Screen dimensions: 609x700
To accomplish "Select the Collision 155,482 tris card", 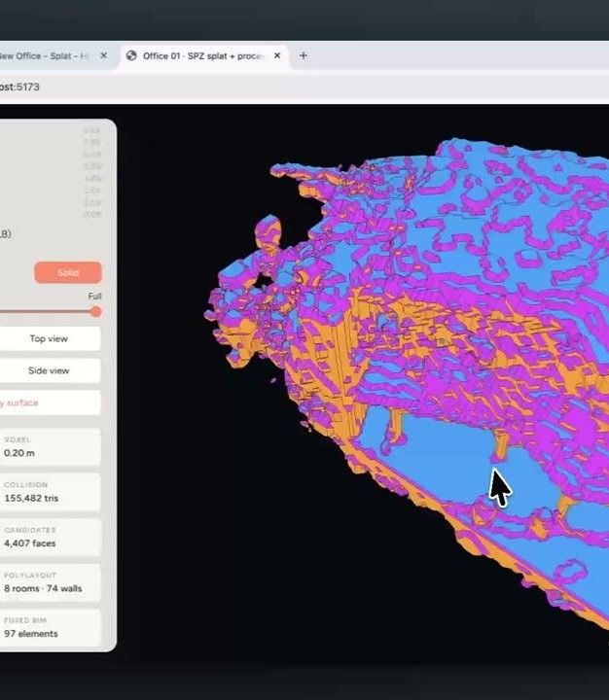I will (50, 492).
